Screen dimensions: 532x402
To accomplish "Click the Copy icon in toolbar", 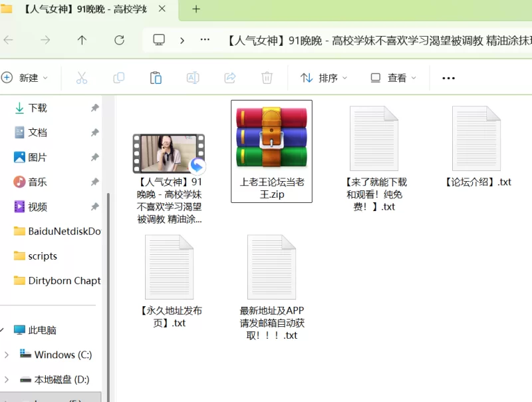I will tap(119, 78).
